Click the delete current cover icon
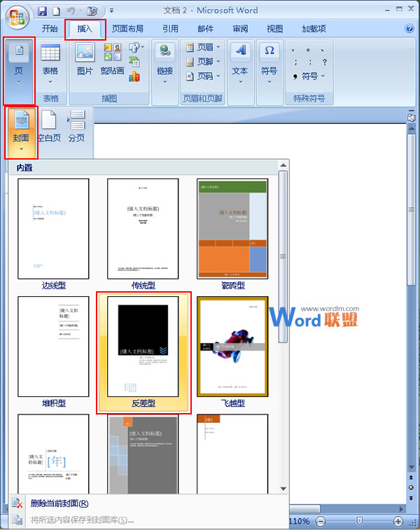This screenshot has width=420, height=530. [17, 503]
